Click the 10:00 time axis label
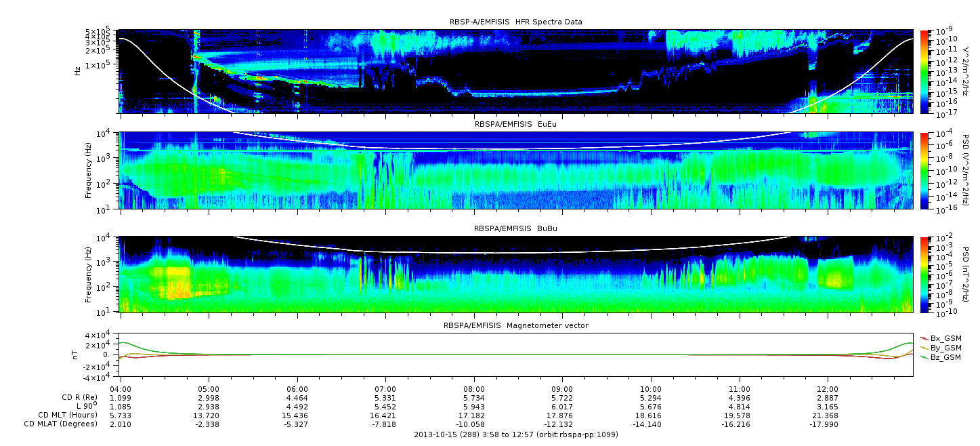This screenshot has width=980, height=446. click(651, 390)
